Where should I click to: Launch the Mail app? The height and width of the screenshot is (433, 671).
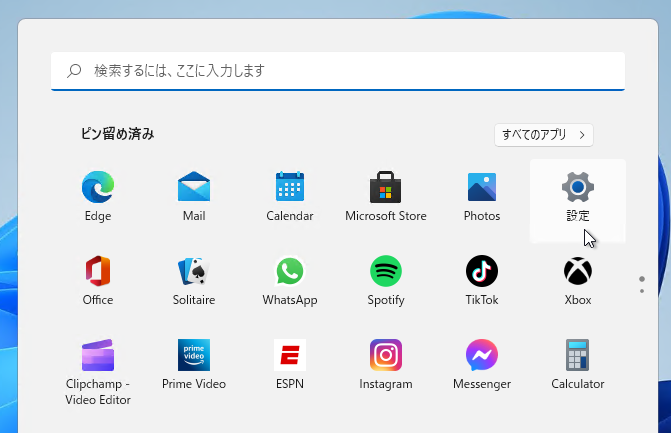pyautogui.click(x=194, y=196)
